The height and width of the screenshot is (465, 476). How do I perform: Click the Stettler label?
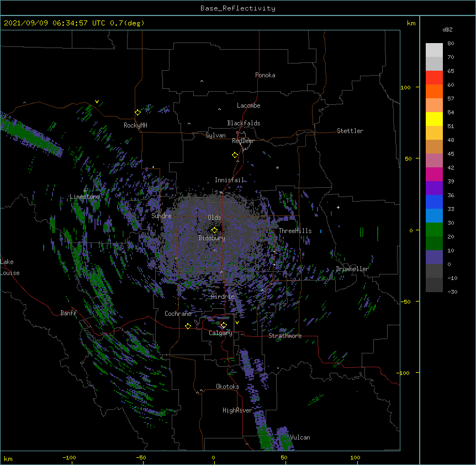350,131
